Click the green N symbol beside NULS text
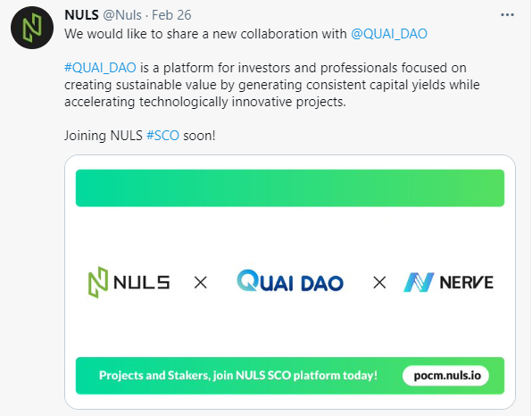The height and width of the screenshot is (416, 532). [x=98, y=282]
